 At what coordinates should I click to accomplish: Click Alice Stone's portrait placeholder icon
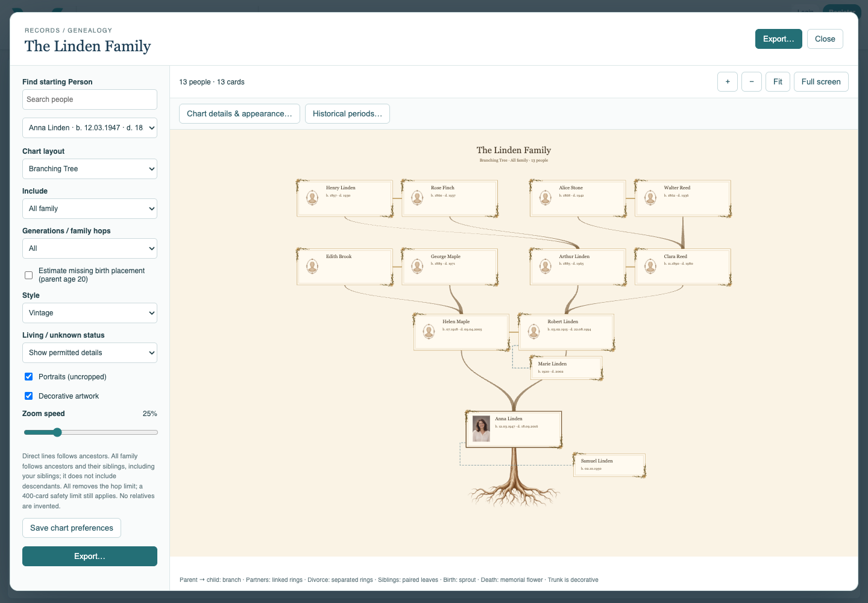tap(546, 198)
